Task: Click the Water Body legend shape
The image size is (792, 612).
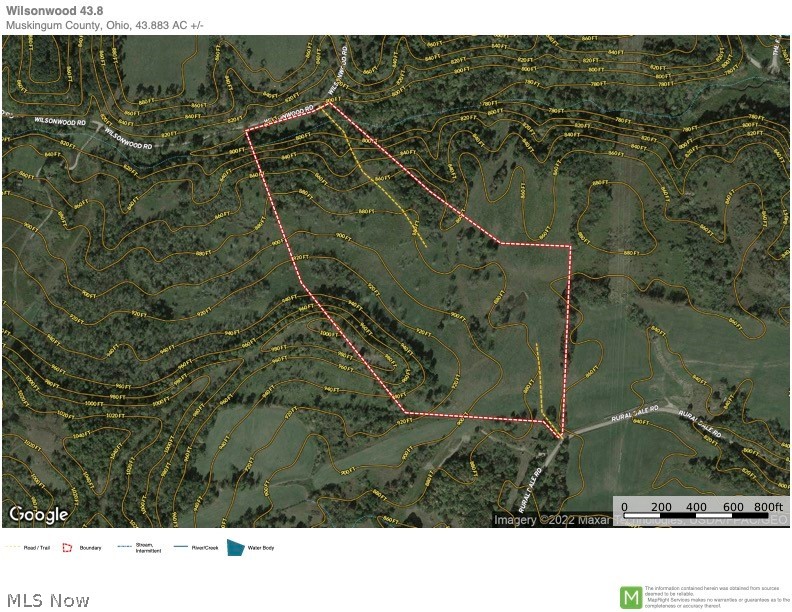Action: (236, 547)
